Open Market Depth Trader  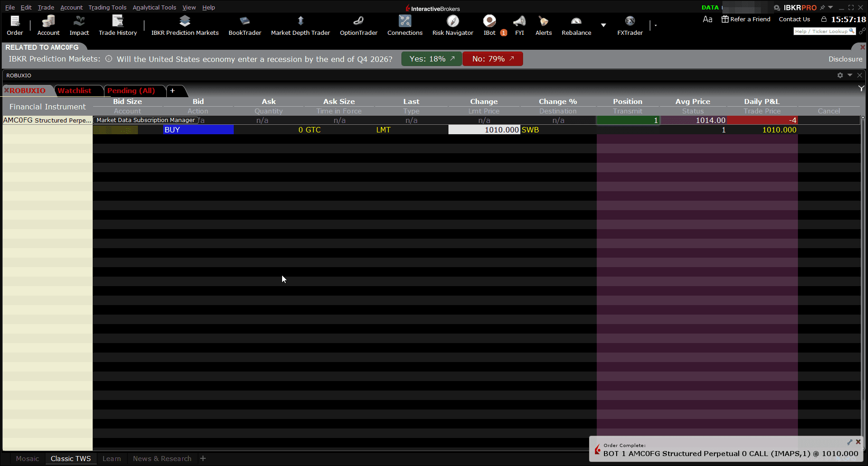(300, 25)
